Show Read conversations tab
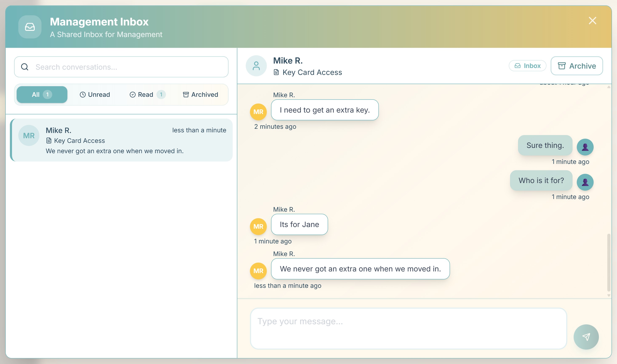Image resolution: width=617 pixels, height=364 pixels. point(147,94)
